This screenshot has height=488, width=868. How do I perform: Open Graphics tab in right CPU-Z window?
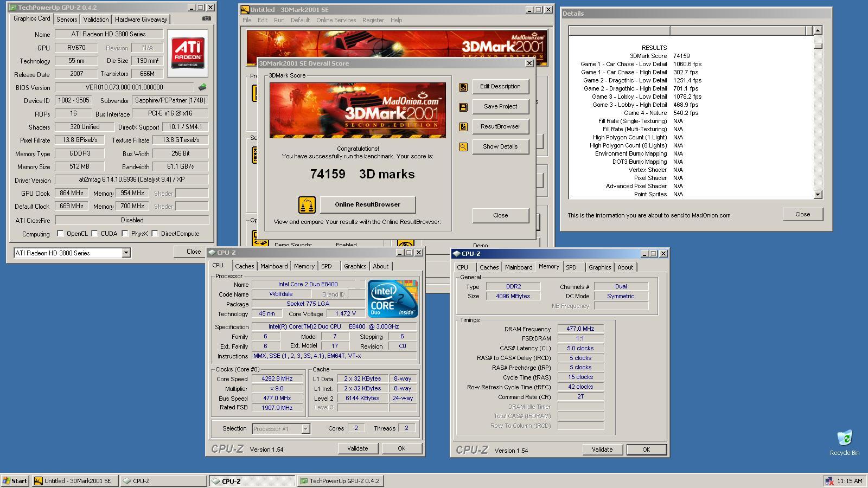pyautogui.click(x=599, y=267)
